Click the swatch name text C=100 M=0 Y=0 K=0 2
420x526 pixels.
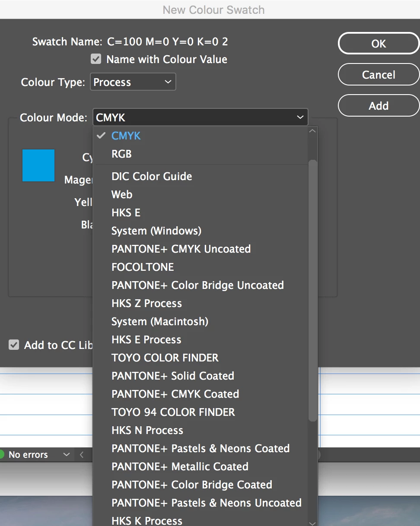tap(167, 42)
